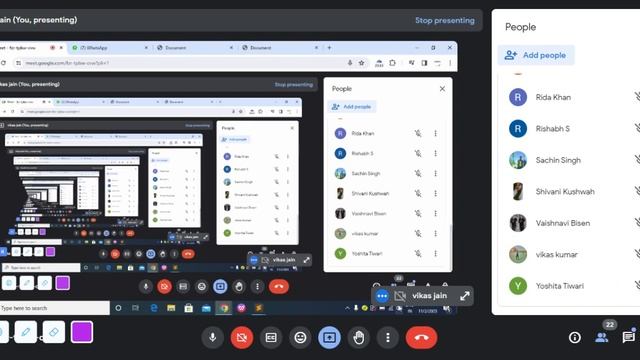Screen dimensions: 640x360
Task: Click Sachin Singh's muted mic in shared panel
Action: click(418, 173)
